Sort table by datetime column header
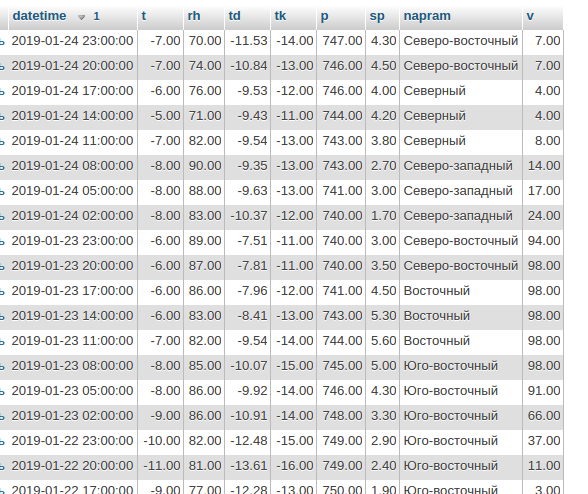The image size is (588, 494). (39, 16)
